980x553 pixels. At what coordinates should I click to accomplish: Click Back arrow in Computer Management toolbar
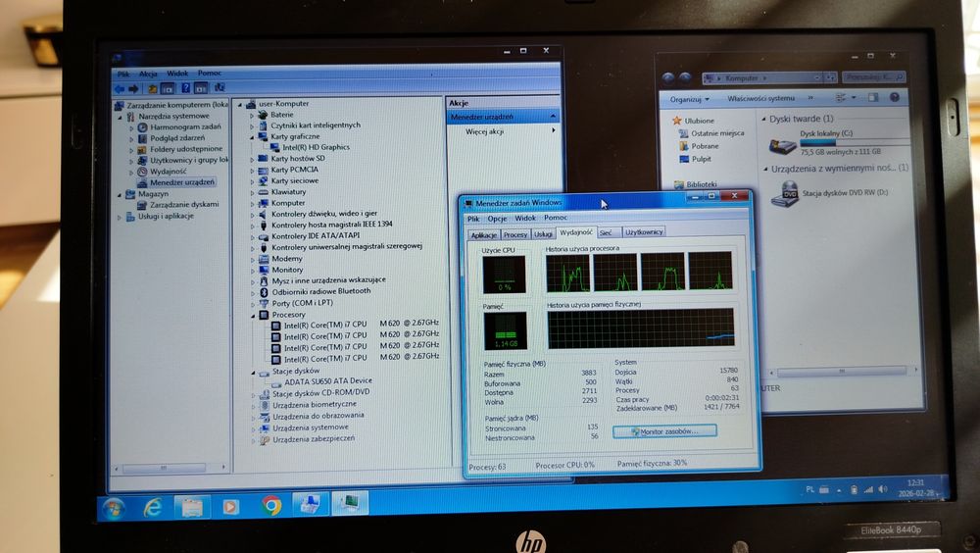[119, 89]
